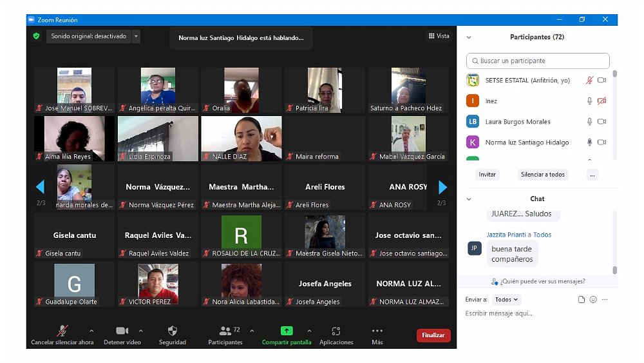
Task: Go to next page of video gallery
Action: pyautogui.click(x=442, y=187)
